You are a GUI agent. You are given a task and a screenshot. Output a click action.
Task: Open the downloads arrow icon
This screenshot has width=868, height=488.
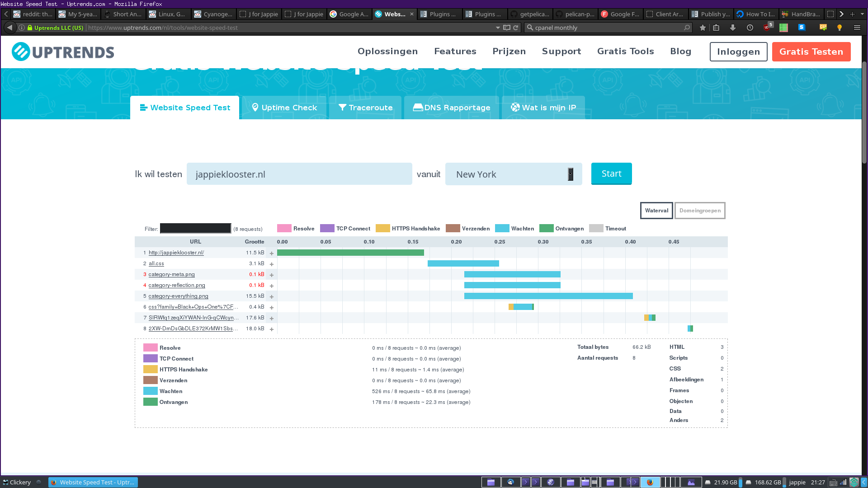coord(733,28)
